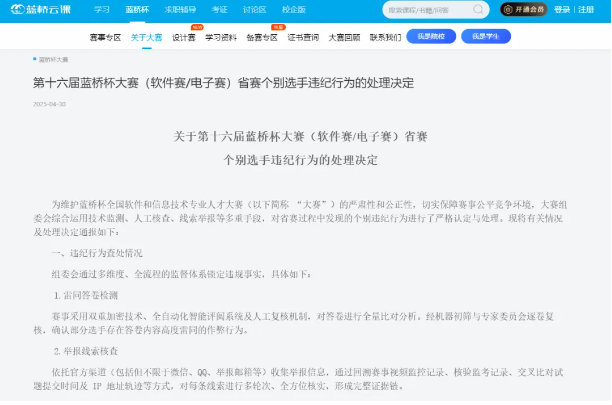Open the 备赛专区 tab

tap(262, 37)
